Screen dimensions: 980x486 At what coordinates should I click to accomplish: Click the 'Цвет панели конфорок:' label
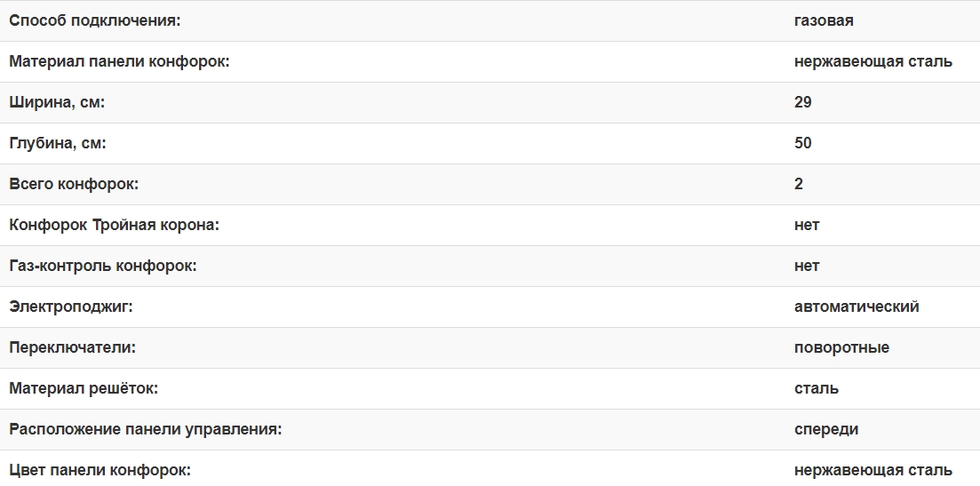click(100, 470)
